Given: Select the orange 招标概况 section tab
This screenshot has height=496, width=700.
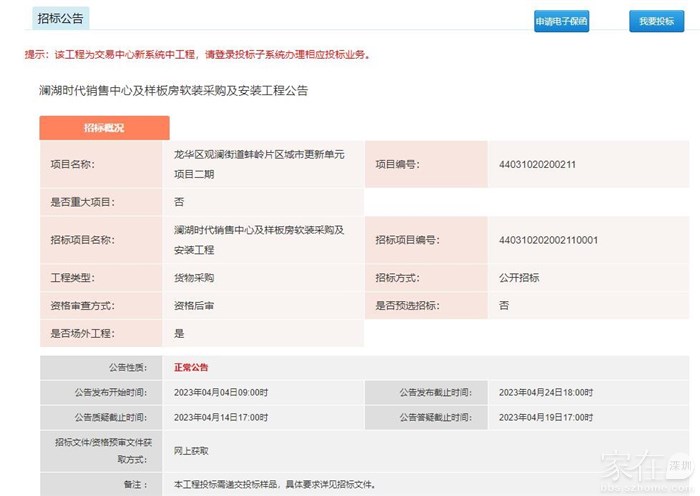Looking at the screenshot, I should [104, 128].
